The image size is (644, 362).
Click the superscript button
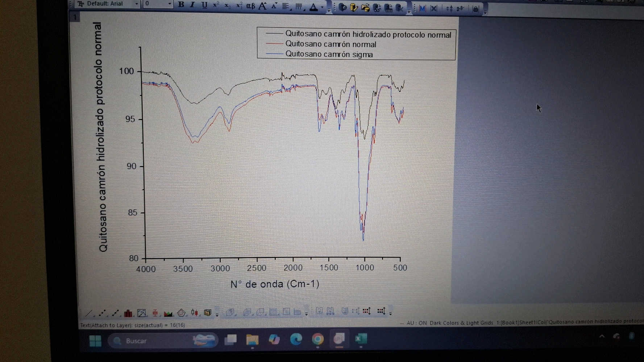[216, 5]
